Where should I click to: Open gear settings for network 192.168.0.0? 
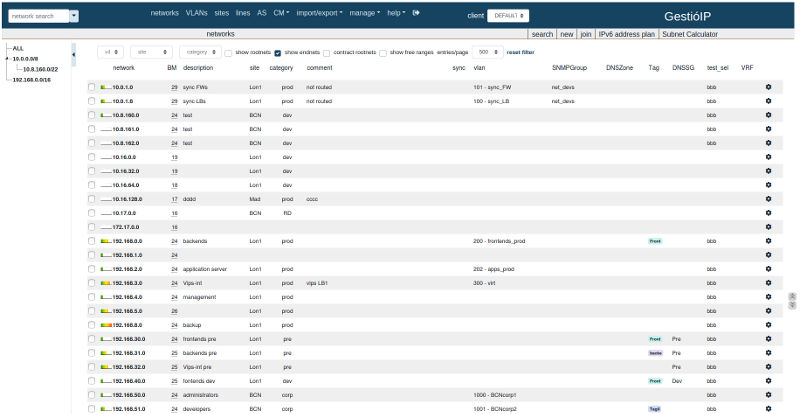coord(768,241)
